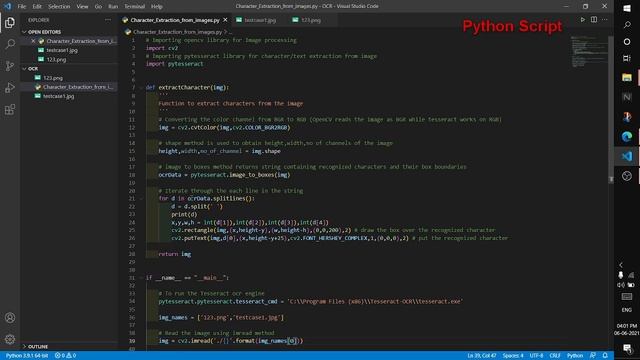Show hidden system tray icons chevron
Image resolution: width=640 pixels, height=360 pixels.
click(x=621, y=265)
